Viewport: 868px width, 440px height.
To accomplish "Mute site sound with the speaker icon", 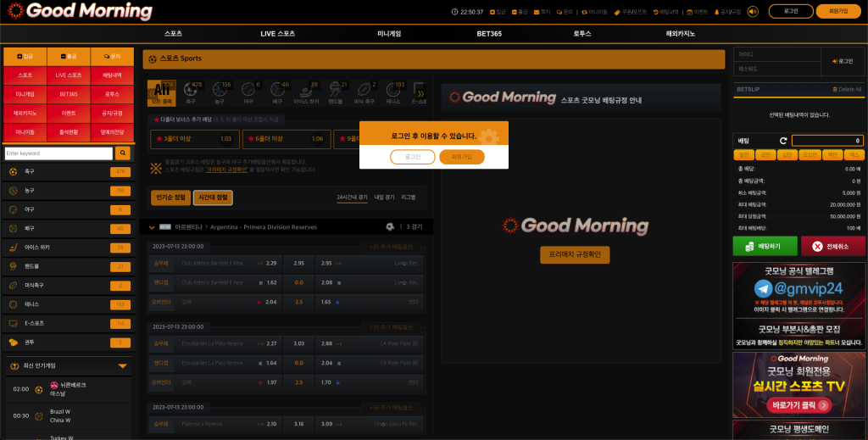I will pos(753,12).
